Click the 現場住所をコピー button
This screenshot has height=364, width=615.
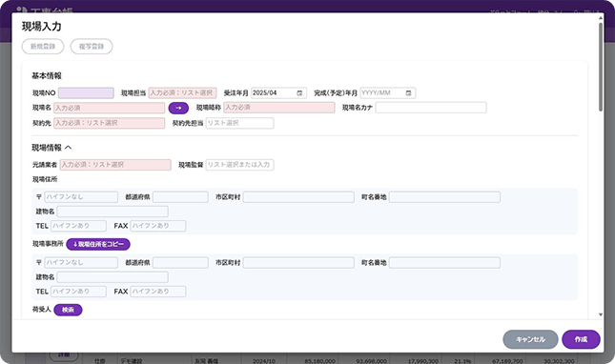click(98, 244)
